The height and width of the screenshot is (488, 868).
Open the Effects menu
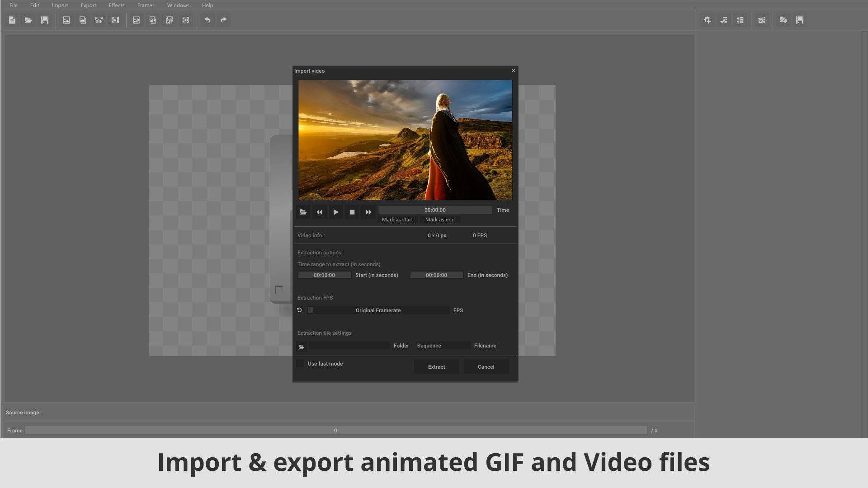116,5
